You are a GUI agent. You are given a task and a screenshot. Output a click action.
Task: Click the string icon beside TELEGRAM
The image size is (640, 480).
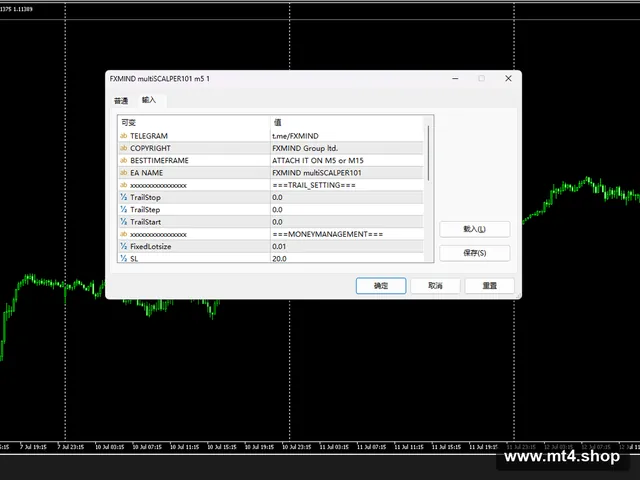[x=124, y=136]
